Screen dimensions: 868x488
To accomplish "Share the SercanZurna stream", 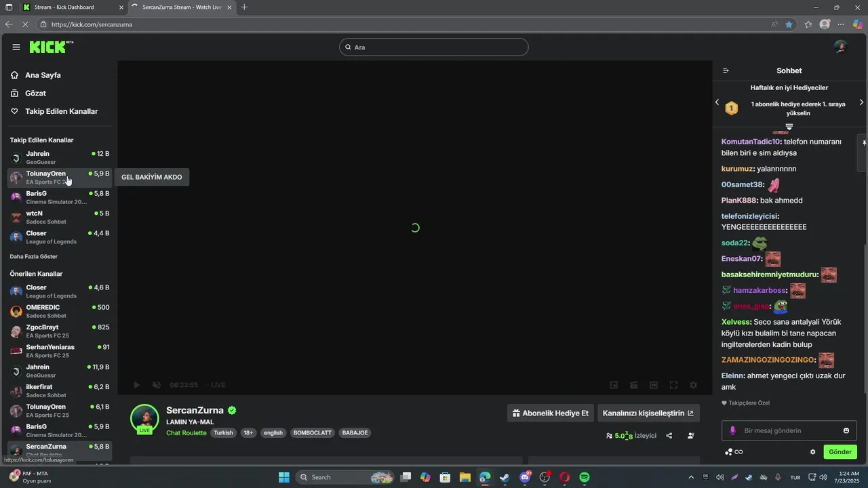I will point(669,436).
